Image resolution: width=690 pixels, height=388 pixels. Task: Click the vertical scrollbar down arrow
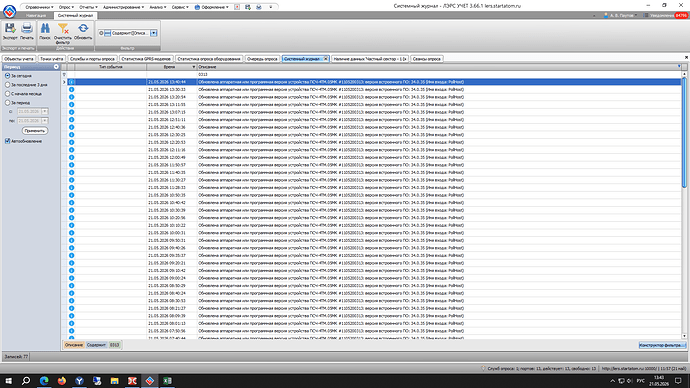(x=684, y=336)
